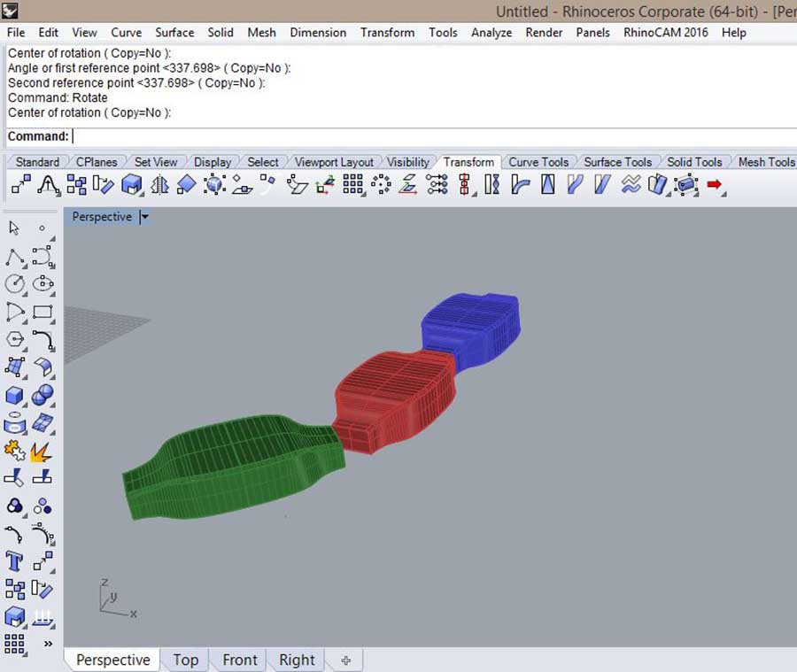Click the Join puzzle-piece icon

coord(14,451)
